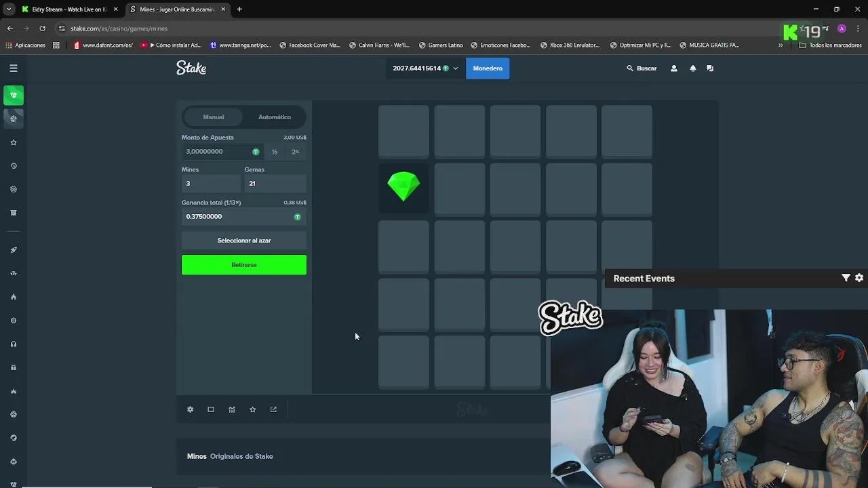Open the Chrome tab search dropdown arrow
This screenshot has width=868, height=488.
coord(8,9)
